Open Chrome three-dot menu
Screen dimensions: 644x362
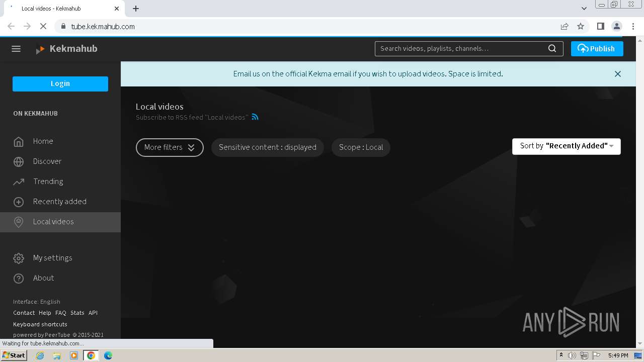pyautogui.click(x=633, y=27)
